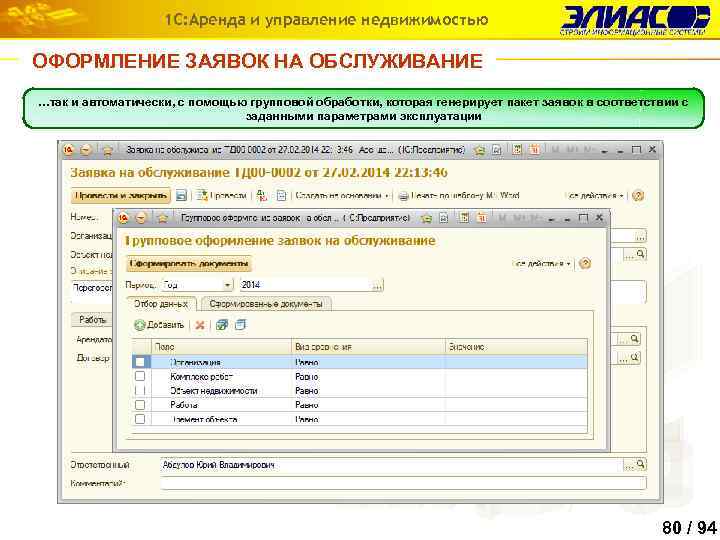Switch to Отбор данных tab
720x540 pixels.
click(161, 304)
